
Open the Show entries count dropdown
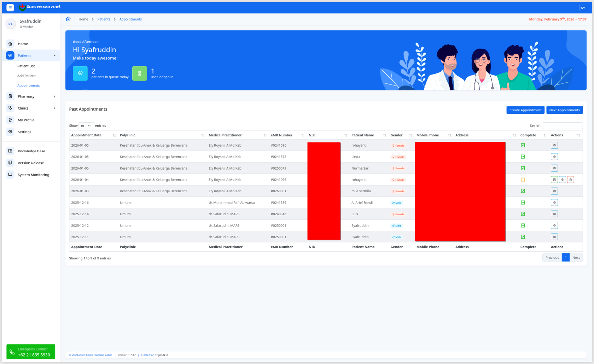coord(86,125)
